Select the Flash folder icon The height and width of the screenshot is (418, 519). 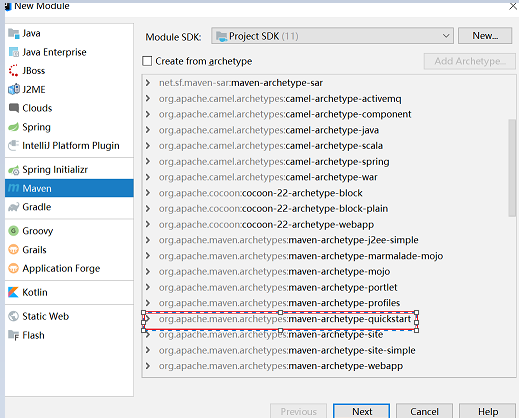[14, 335]
